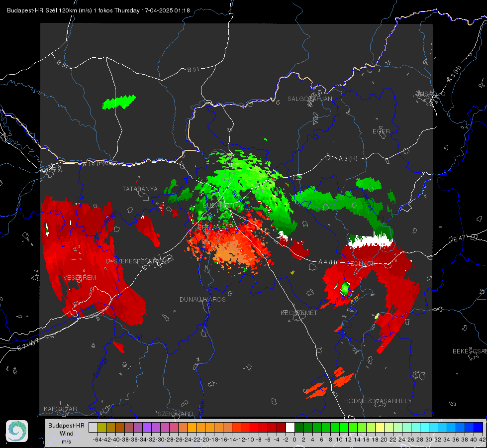The image size is (487, 448).
Task: Click the legend scale value -30
Action: (x=160, y=440)
